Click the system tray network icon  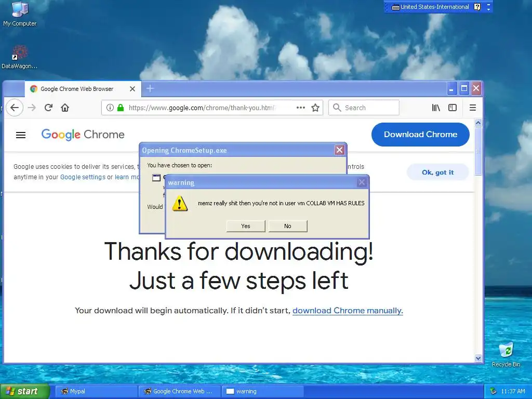[494, 391]
